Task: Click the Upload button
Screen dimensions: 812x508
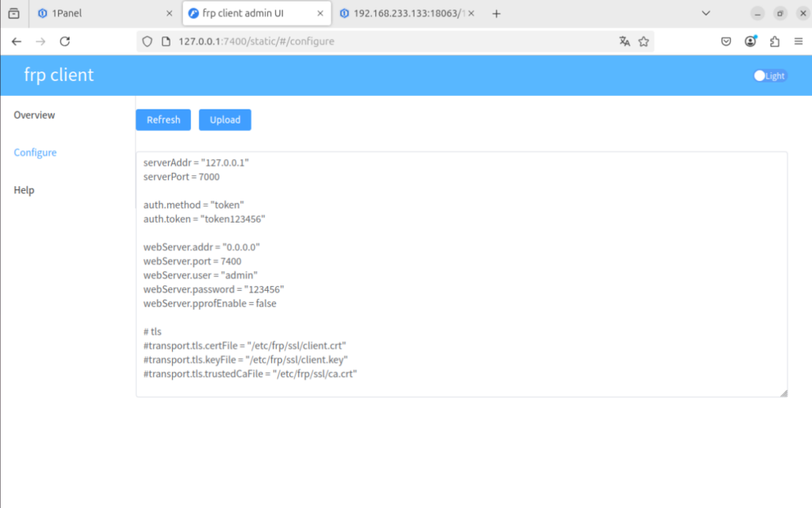Action: tap(224, 120)
